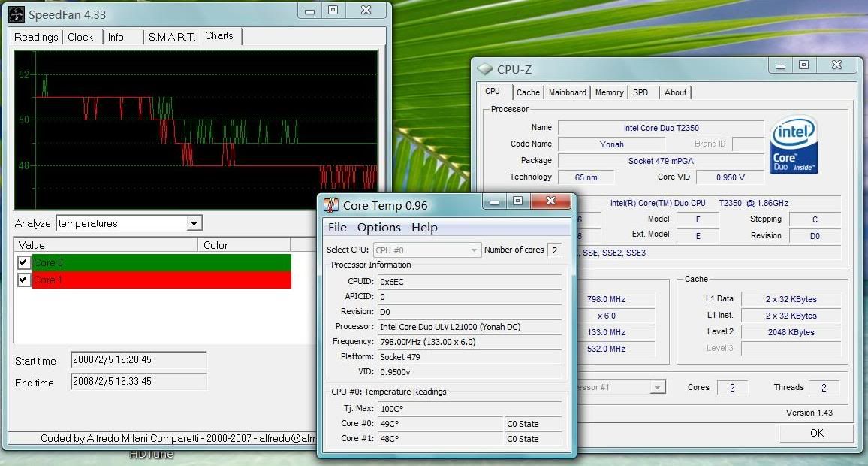Open the processor selection dropdown in CPU-Z
This screenshot has width=868, height=466.
657,387
